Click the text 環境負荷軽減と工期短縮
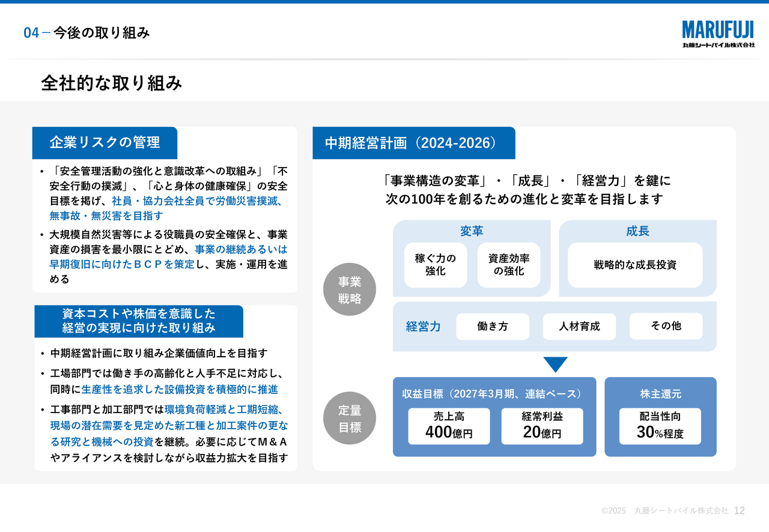The height and width of the screenshot is (532, 769). (x=221, y=410)
